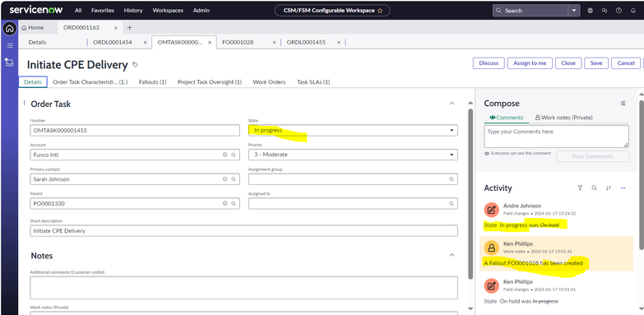Select the Work notes (Private) compose tab

pyautogui.click(x=564, y=118)
